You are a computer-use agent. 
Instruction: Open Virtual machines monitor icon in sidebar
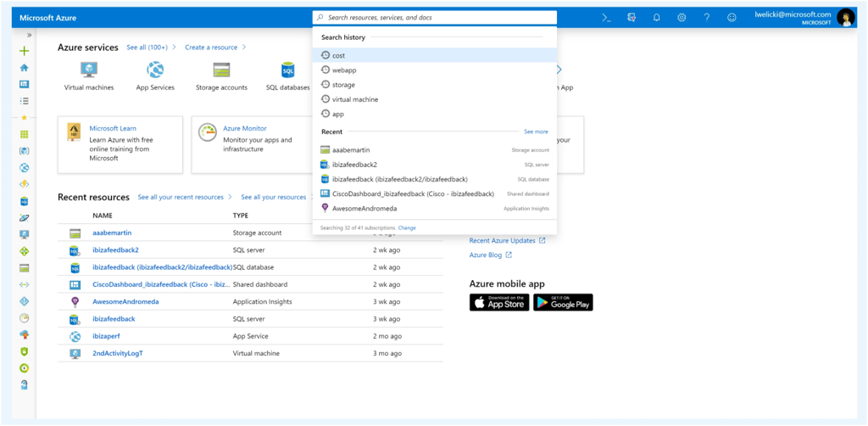tap(24, 234)
